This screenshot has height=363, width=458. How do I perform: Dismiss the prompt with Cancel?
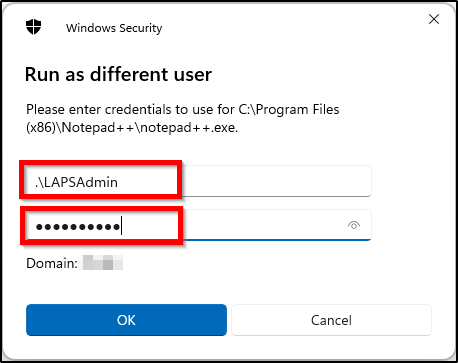click(x=331, y=320)
